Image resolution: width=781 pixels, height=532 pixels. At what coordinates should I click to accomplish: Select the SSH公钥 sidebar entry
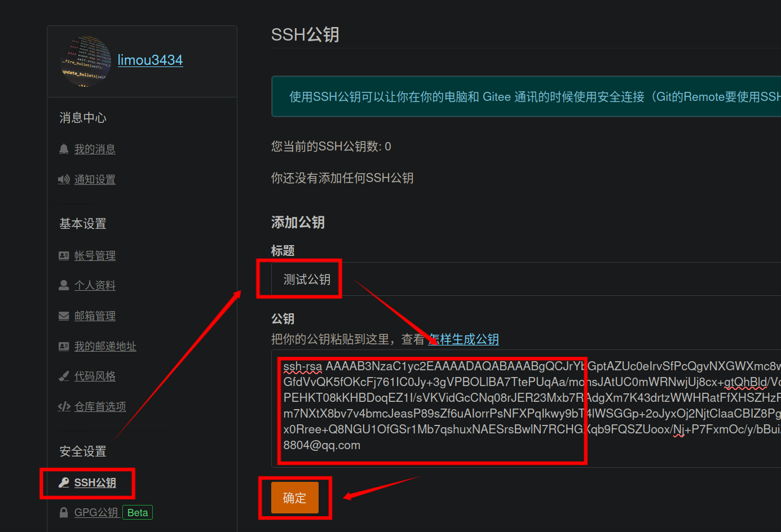pos(95,483)
